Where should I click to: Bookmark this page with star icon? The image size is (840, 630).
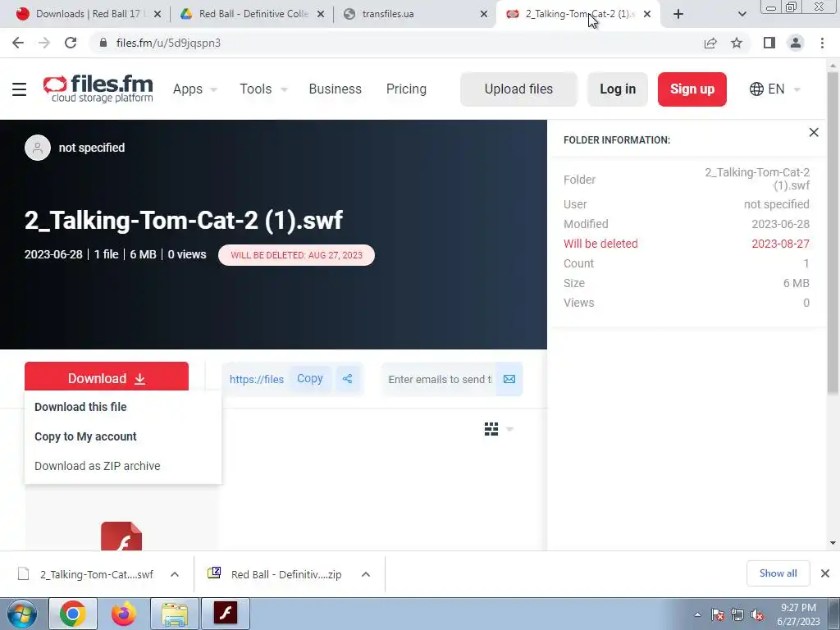737,43
